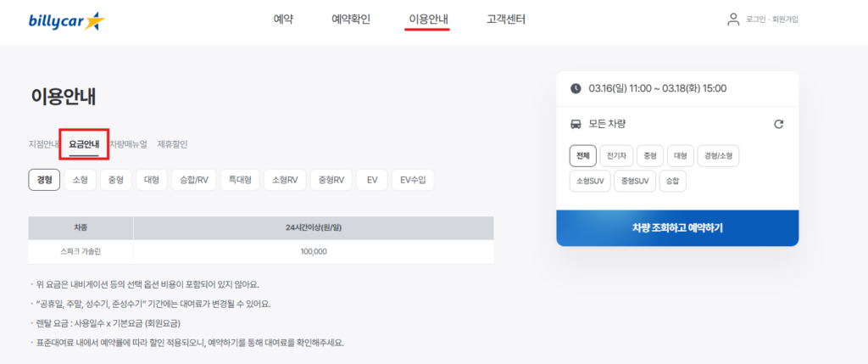Click the billycar logo
Viewport: 868px width, 364px height.
pos(66,20)
